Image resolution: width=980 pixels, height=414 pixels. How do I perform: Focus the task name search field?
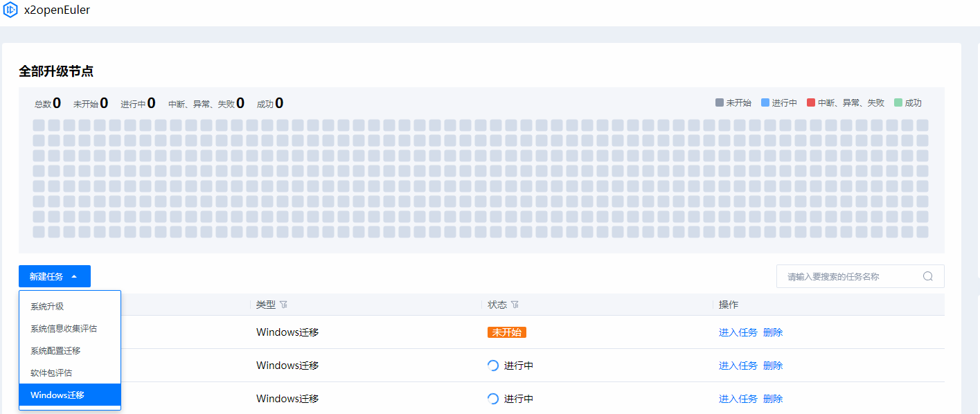pos(852,276)
